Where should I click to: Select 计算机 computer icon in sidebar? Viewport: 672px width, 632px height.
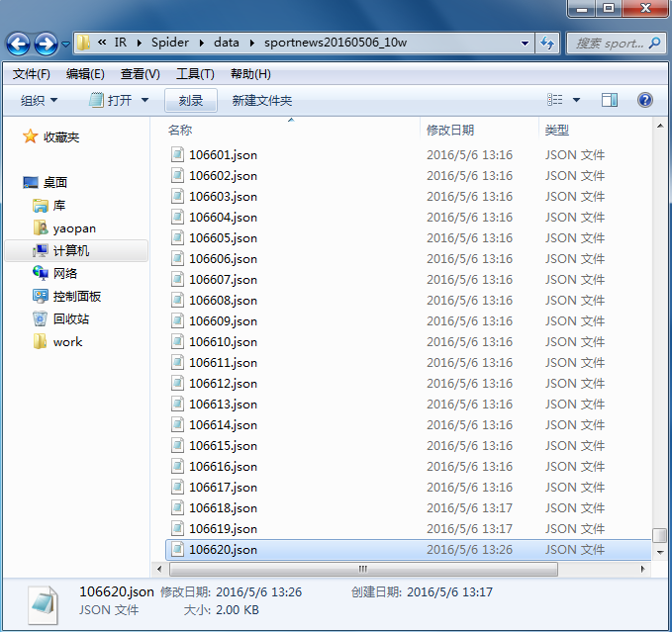(x=41, y=250)
